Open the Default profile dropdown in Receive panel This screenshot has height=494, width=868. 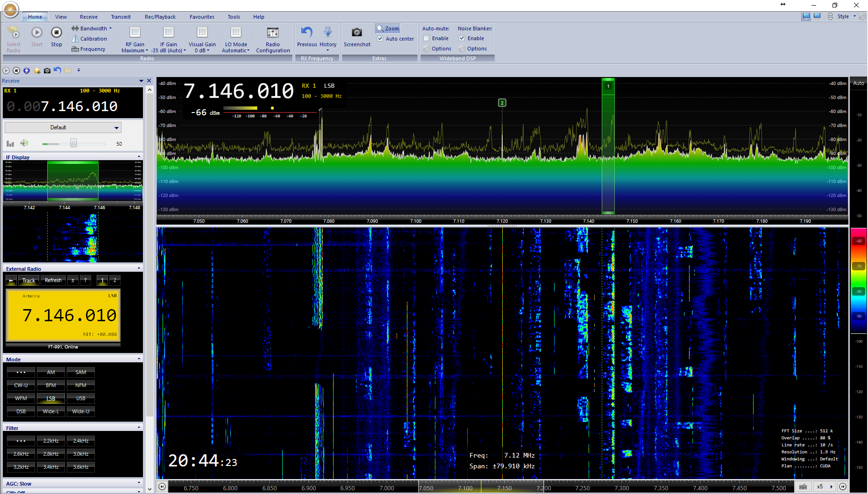[x=62, y=127]
